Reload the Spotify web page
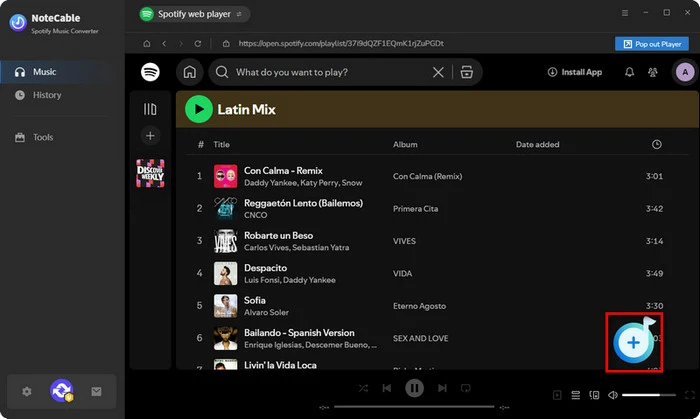The width and height of the screenshot is (700, 419). [198, 44]
